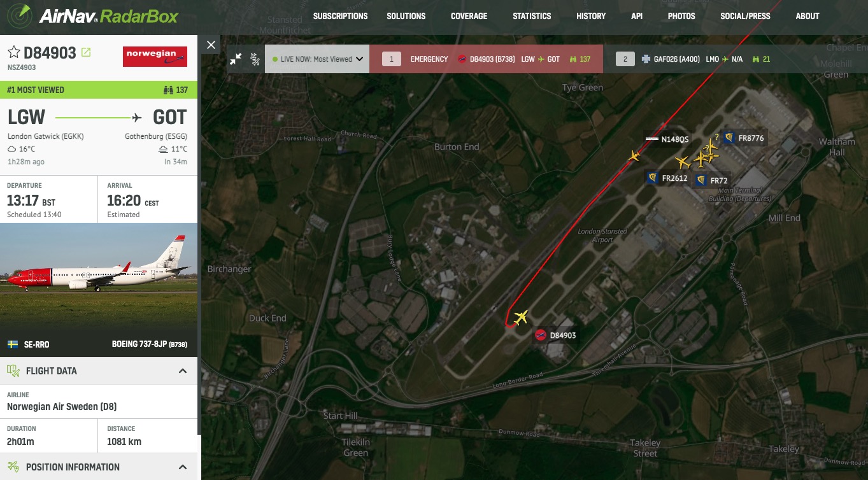The image size is (868, 480).
Task: Collapse the POSITION INFORMATION section chevron
Action: 183,467
